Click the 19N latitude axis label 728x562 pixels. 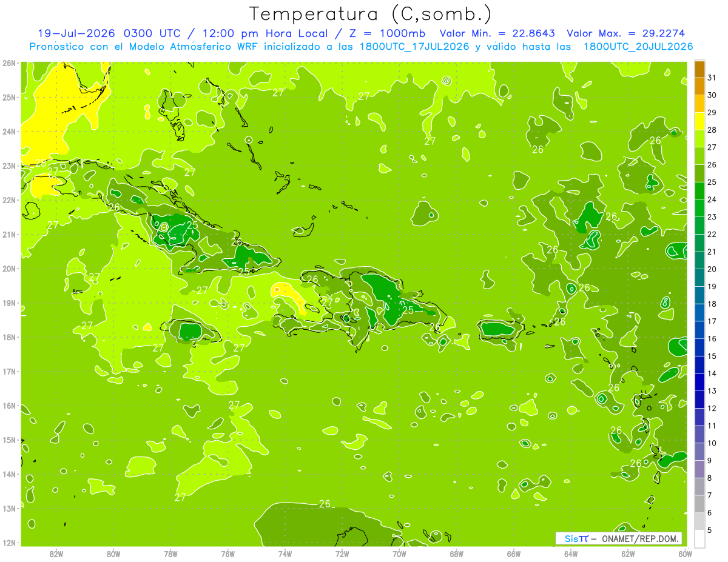(x=9, y=303)
